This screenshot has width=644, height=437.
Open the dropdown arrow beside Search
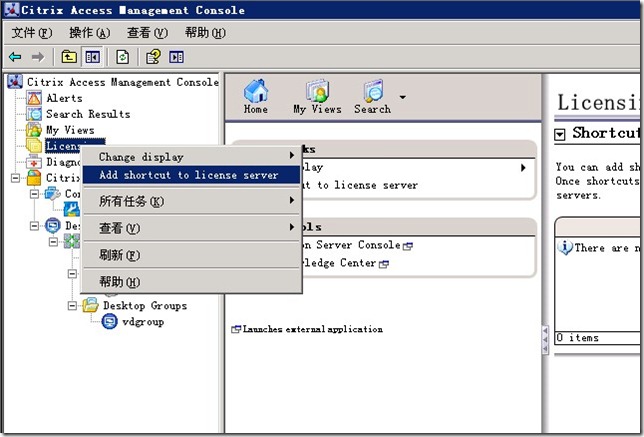[402, 97]
